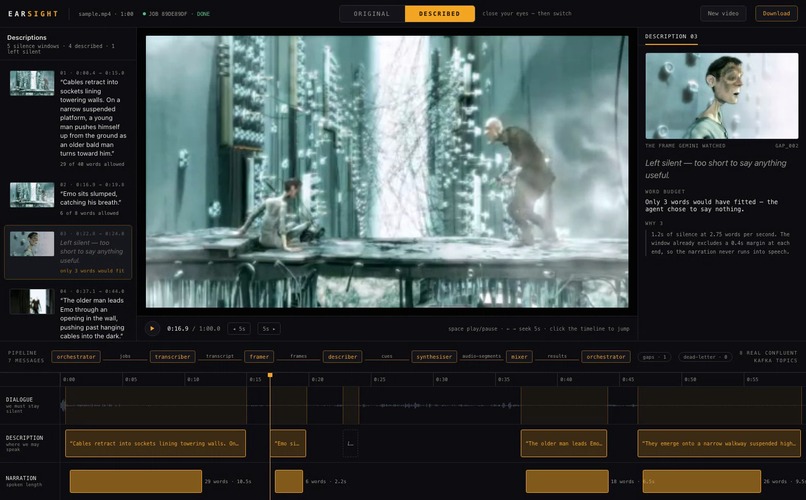Viewport: 806px width, 500px height.
Task: Select the "Emo si…" description block
Action: coord(288,443)
